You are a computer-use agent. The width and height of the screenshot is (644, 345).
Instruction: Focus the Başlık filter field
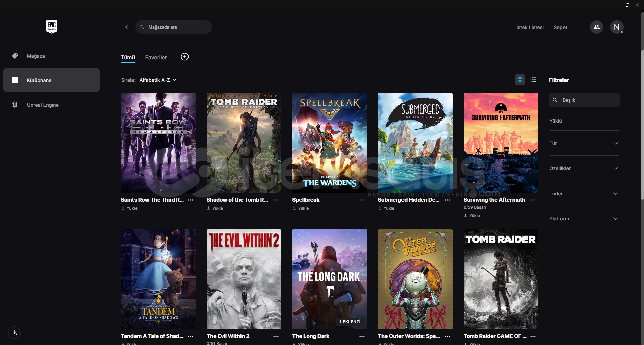584,100
